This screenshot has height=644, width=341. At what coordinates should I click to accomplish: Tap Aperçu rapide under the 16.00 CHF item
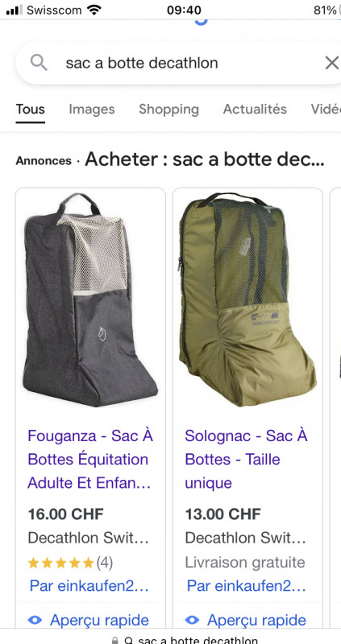(99, 620)
